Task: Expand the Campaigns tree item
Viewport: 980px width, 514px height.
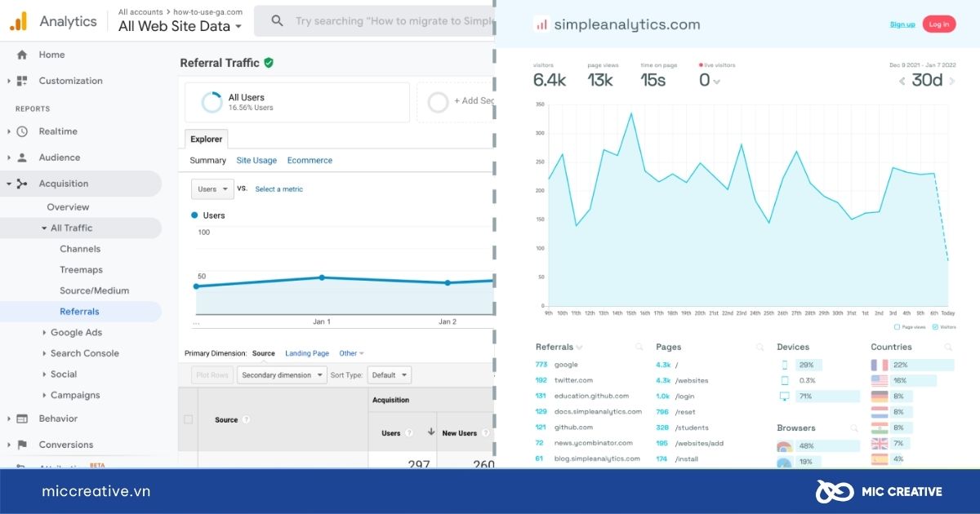Action: pyautogui.click(x=44, y=396)
